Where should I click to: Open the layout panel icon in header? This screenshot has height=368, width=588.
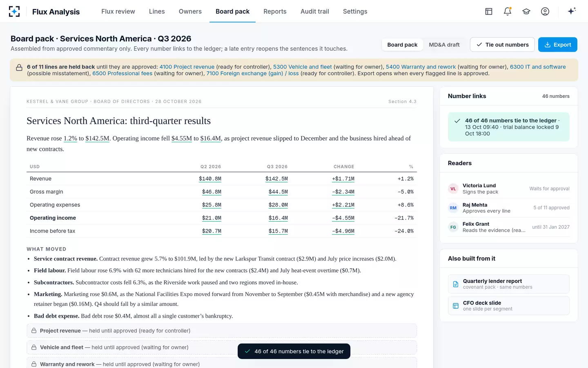click(489, 11)
